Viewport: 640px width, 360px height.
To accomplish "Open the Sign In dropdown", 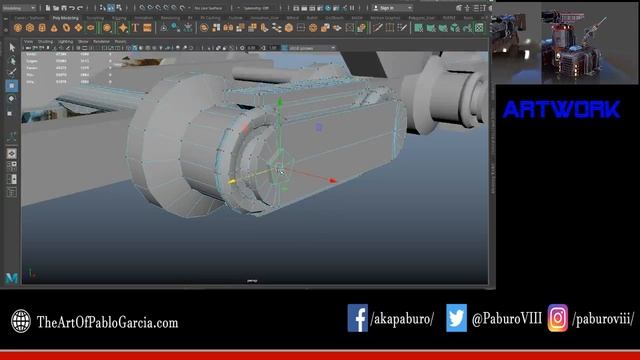I will pyautogui.click(x=393, y=8).
